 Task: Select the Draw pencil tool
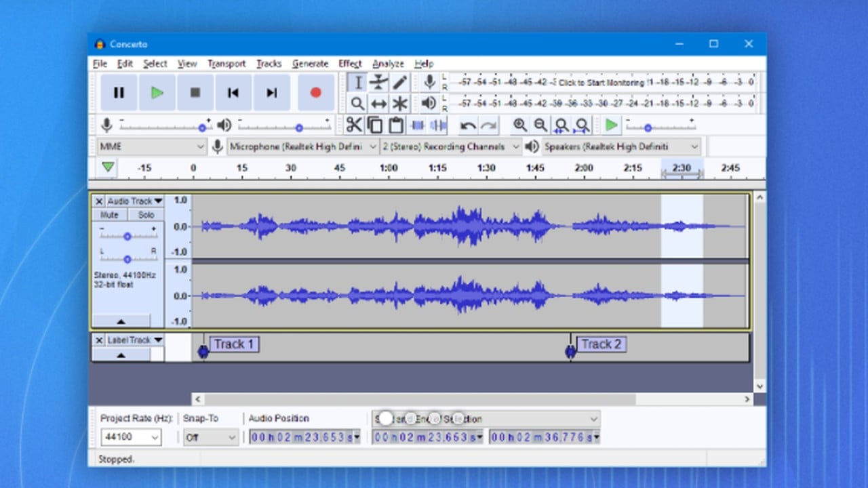pyautogui.click(x=400, y=83)
